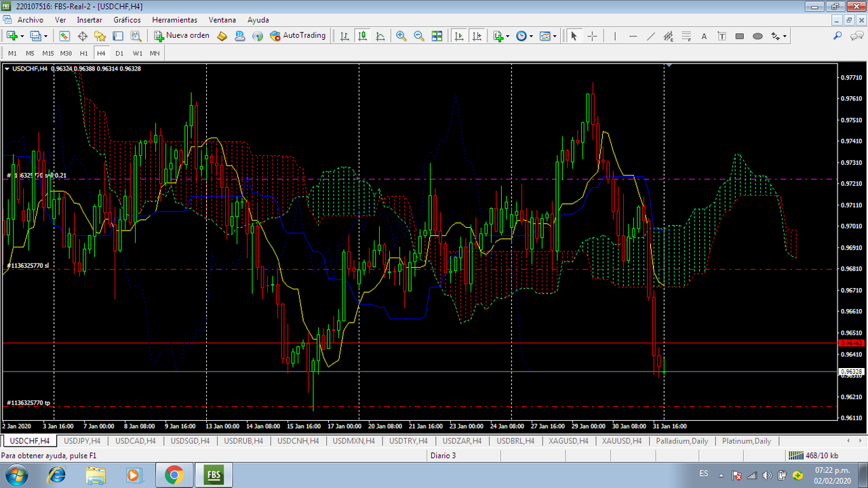Select the crosshair cursor tool
This screenshot has width=868, height=488.
pyautogui.click(x=592, y=36)
